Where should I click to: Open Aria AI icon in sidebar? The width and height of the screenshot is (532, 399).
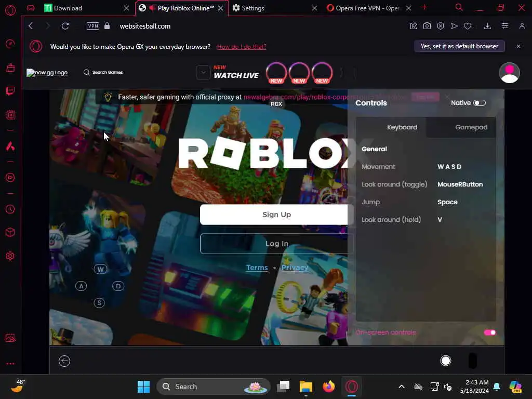[10, 146]
